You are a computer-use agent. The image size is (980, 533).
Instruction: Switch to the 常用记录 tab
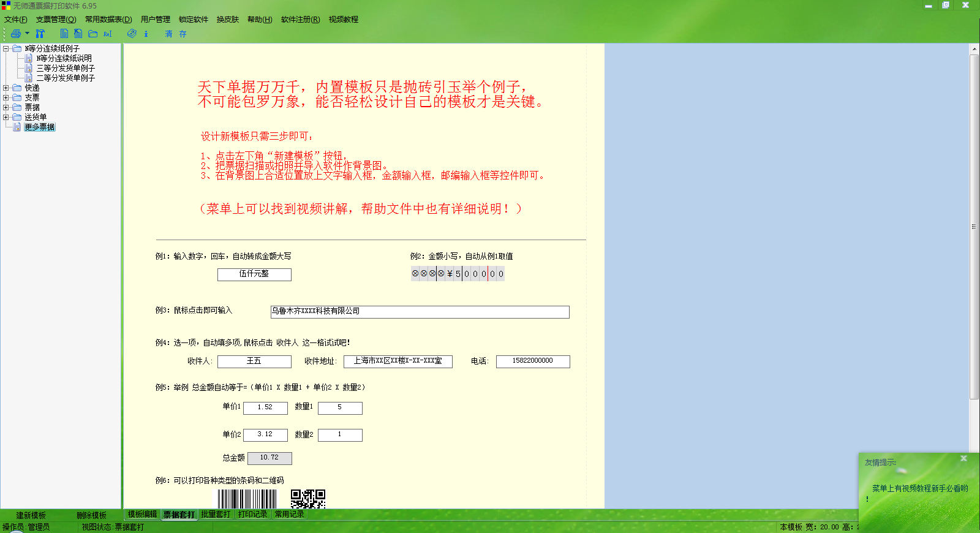289,515
